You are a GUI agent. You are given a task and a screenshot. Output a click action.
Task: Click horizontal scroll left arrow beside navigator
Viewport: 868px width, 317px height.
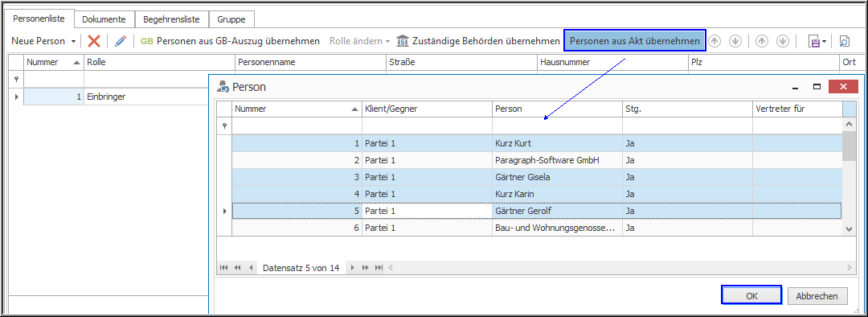click(x=391, y=268)
